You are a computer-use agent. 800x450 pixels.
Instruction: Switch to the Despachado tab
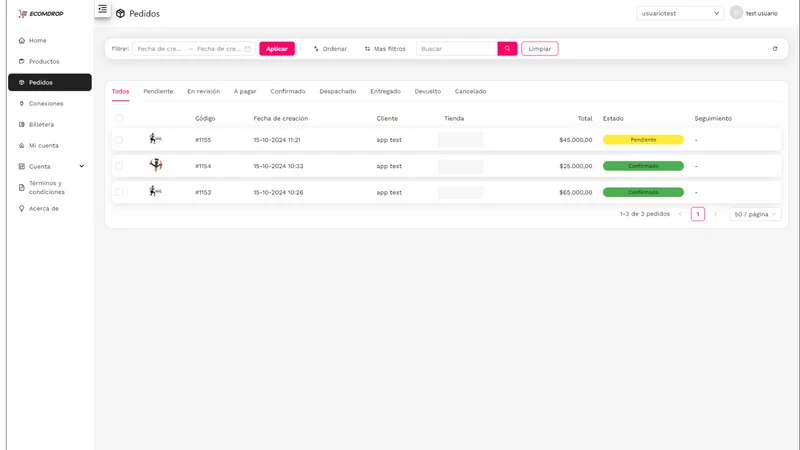click(338, 91)
